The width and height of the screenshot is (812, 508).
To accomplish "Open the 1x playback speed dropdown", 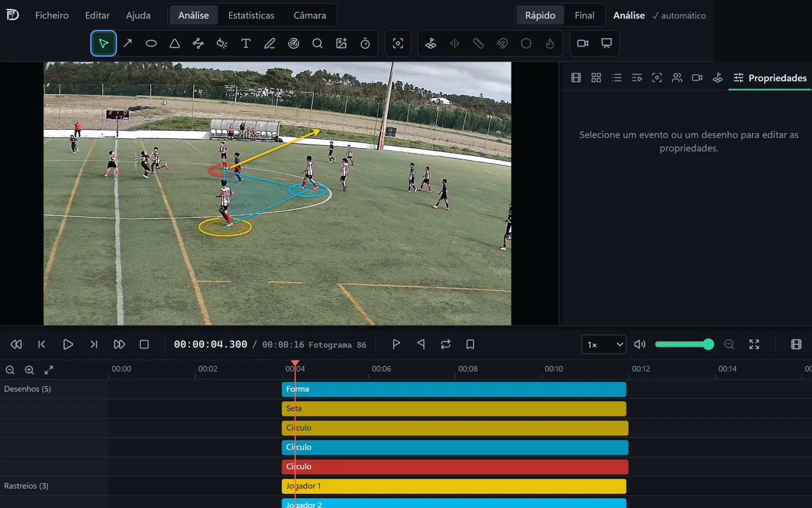I will pyautogui.click(x=604, y=344).
